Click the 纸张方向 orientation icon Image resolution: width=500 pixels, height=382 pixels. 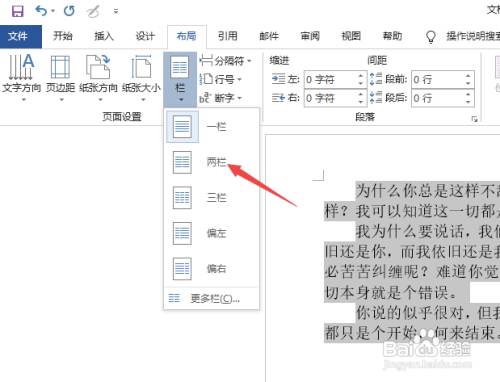(x=98, y=67)
